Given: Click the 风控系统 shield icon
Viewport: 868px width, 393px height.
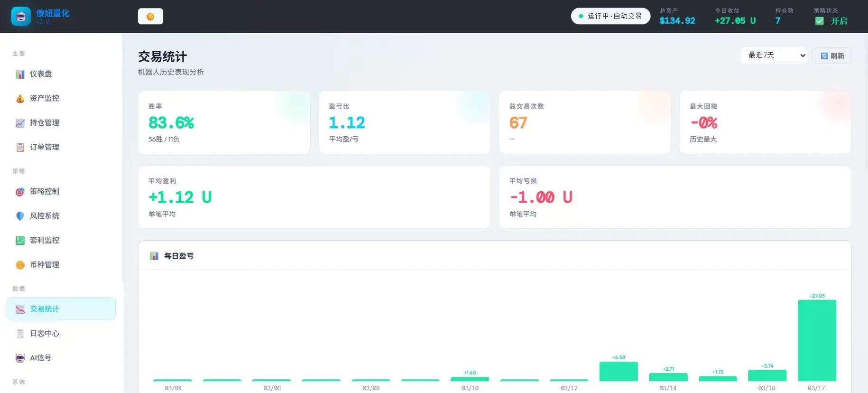Looking at the screenshot, I should coord(20,216).
